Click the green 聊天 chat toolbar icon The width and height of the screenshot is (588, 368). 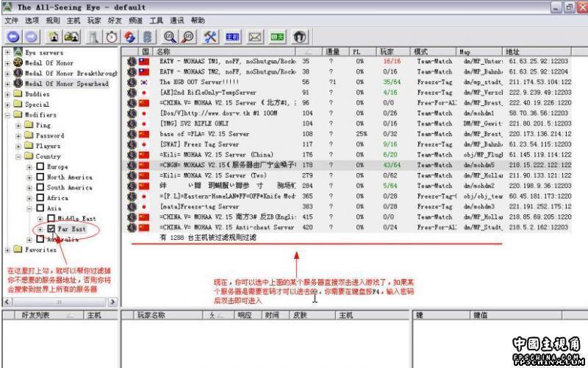[x=277, y=37]
